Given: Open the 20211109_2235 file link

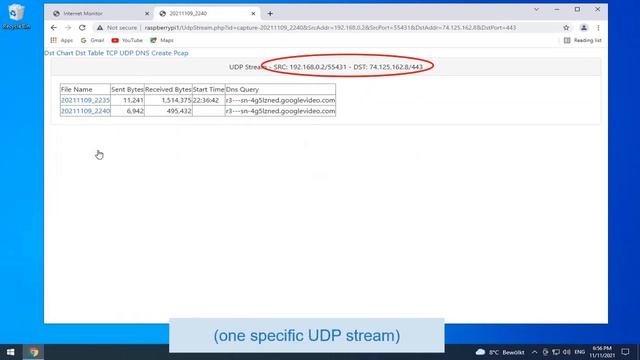Looking at the screenshot, I should (x=85, y=100).
